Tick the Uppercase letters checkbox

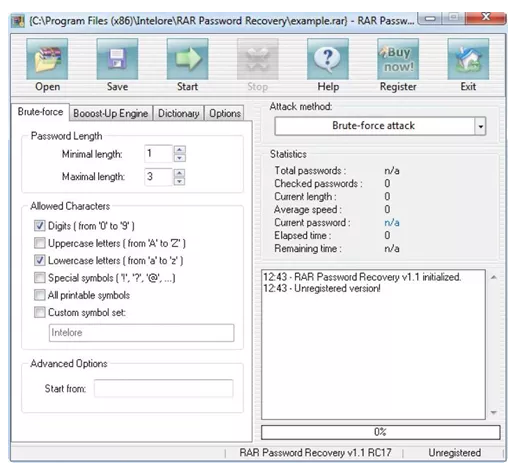coord(40,243)
